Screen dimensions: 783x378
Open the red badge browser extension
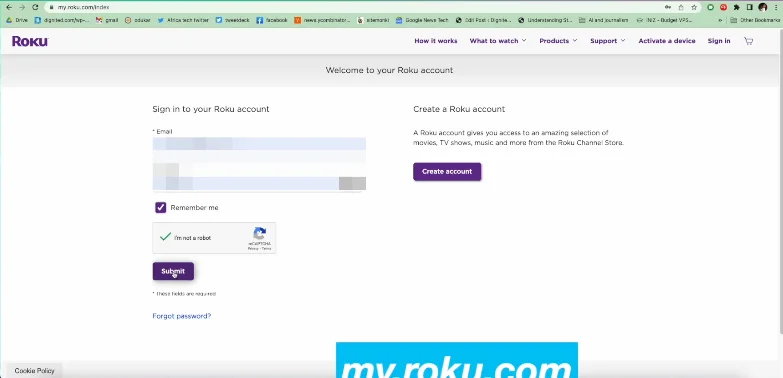point(723,7)
